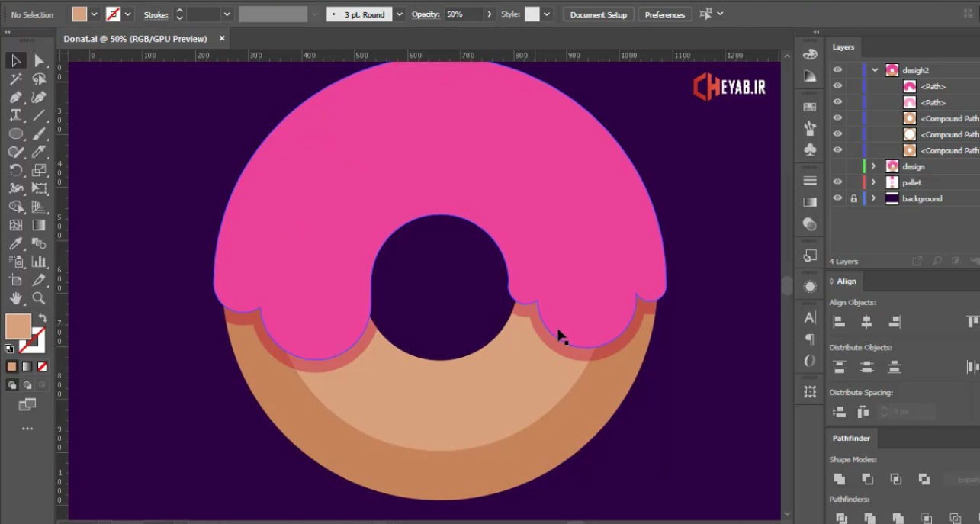The image size is (980, 524).
Task: Click the Document Setup button
Action: click(599, 14)
